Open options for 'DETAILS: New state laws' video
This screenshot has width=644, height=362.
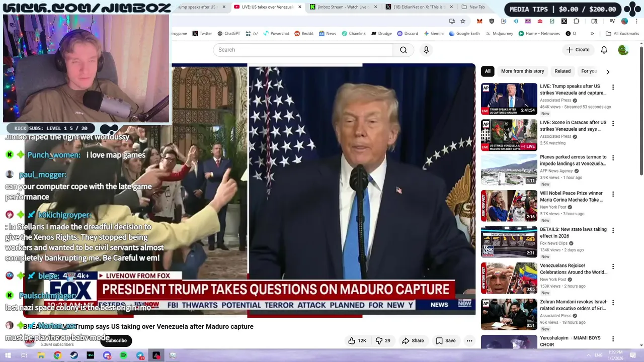pos(613,230)
